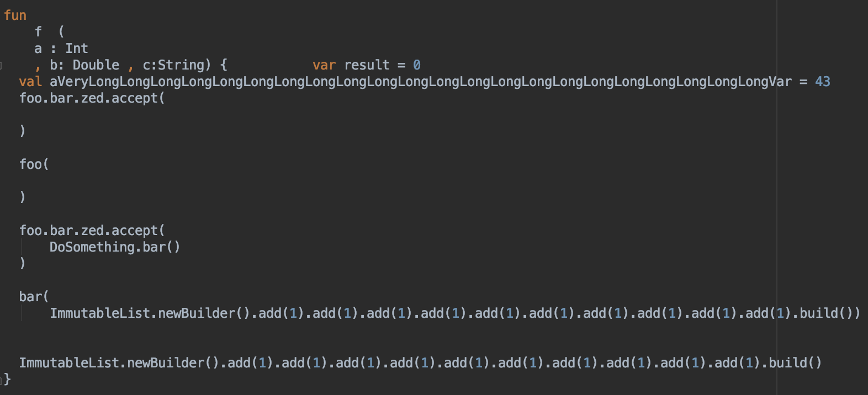The width and height of the screenshot is (868, 395).
Task: Click the 'fun' keyword
Action: (x=15, y=15)
